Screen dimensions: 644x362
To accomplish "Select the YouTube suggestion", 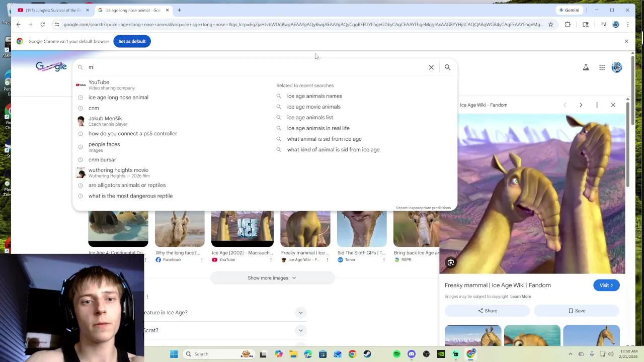I will pyautogui.click(x=171, y=84).
